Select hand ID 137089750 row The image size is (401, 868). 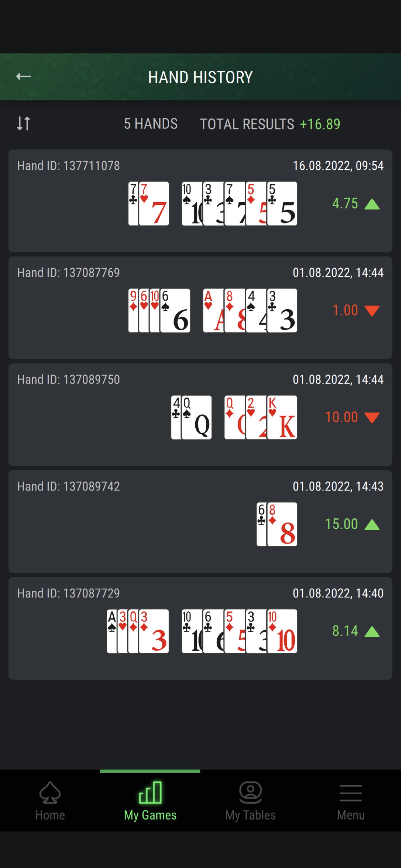200,414
